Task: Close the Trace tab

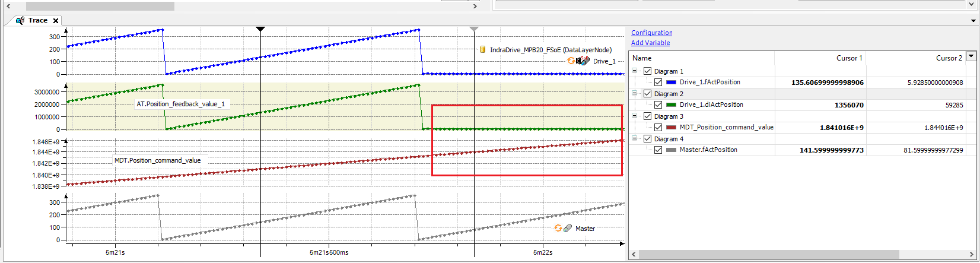Action: 56,21
